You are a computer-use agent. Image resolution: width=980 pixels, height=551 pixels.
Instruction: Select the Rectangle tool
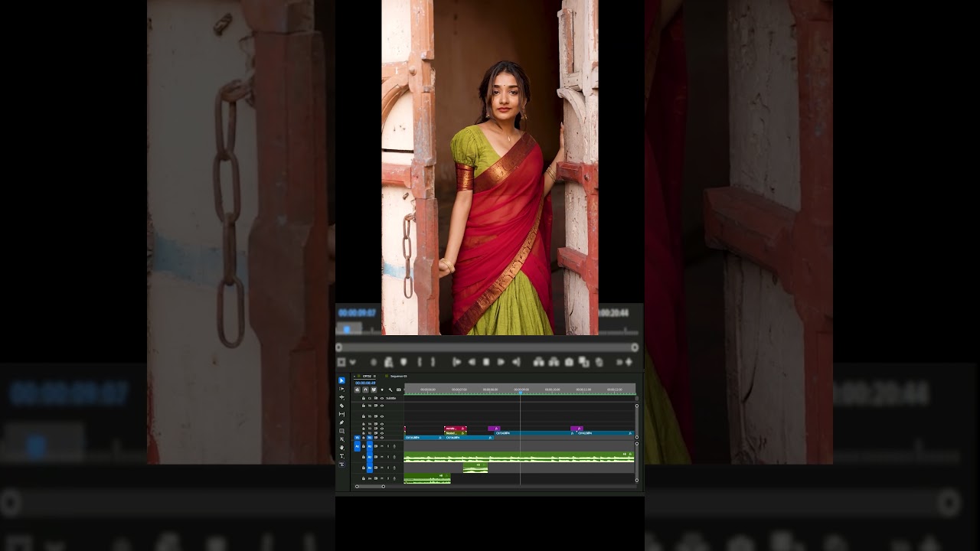(x=341, y=431)
